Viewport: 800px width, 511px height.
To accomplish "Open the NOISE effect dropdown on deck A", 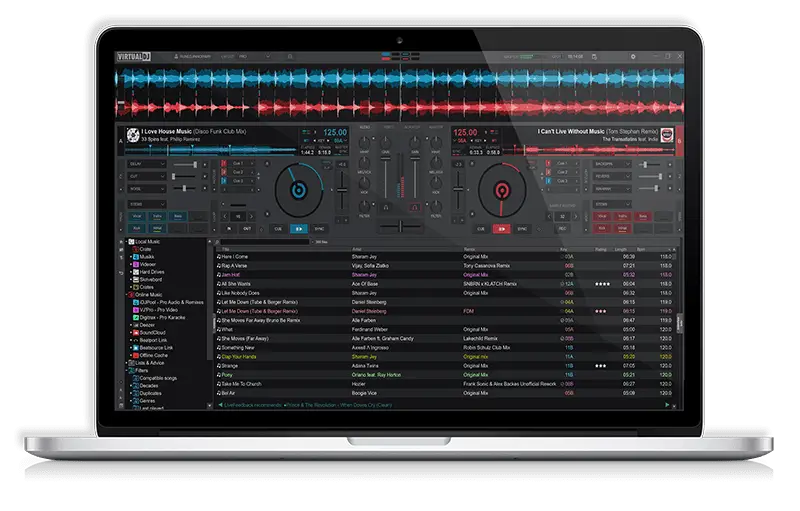I will (146, 189).
